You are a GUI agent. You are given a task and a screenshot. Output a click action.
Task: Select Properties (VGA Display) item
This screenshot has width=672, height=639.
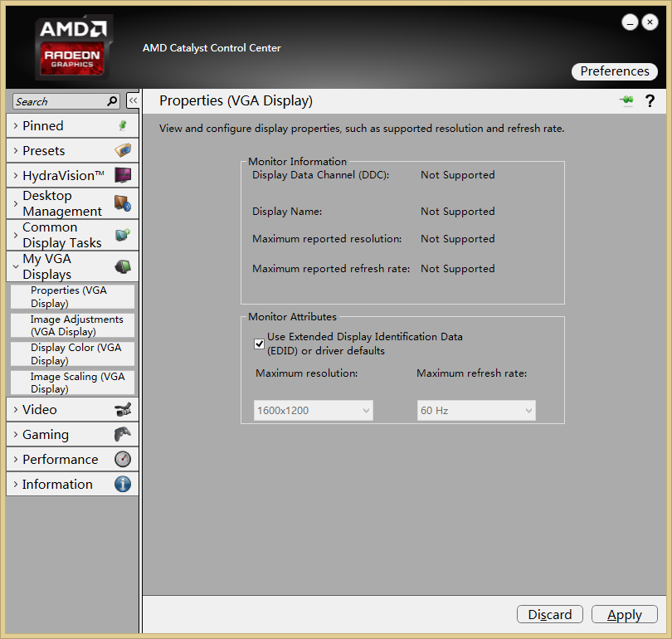click(72, 296)
